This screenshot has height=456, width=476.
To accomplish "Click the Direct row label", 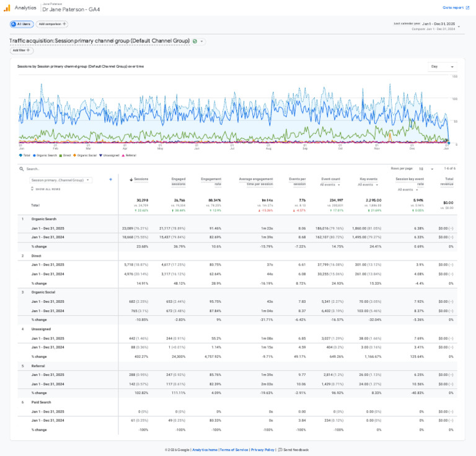I will pos(36,256).
